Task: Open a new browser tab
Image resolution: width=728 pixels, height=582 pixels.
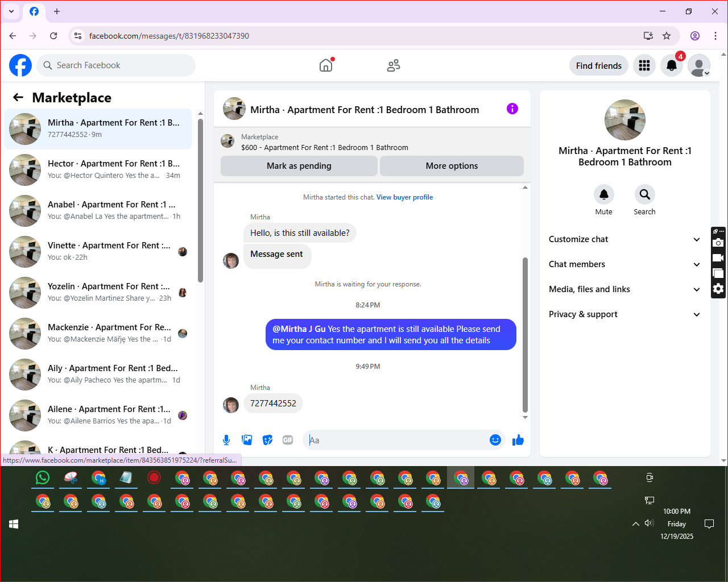Action: coord(56,11)
